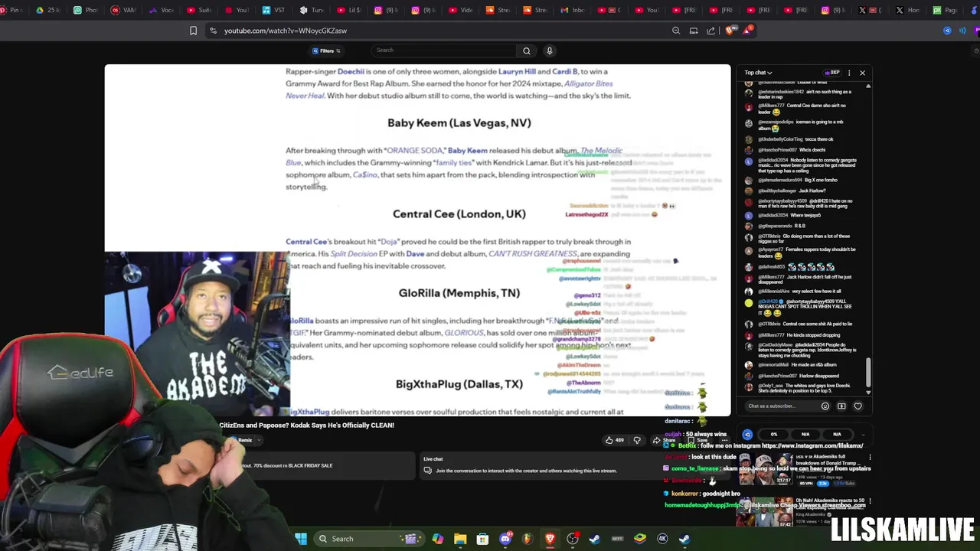
Task: Click the Chat as a subscriber input
Action: click(781, 406)
